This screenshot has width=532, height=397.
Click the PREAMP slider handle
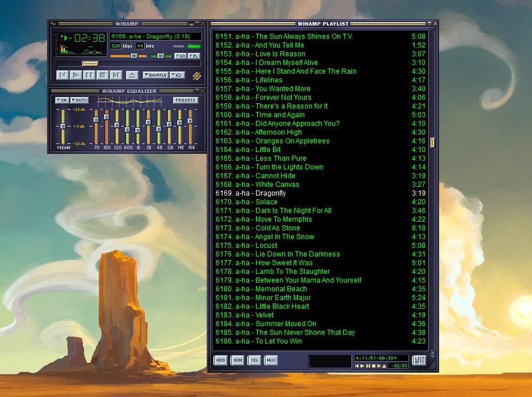tap(63, 126)
